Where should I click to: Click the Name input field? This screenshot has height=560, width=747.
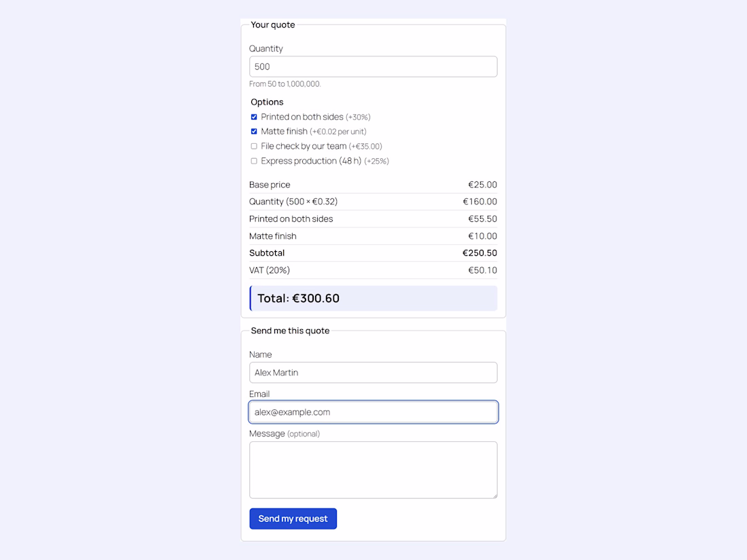pos(373,373)
